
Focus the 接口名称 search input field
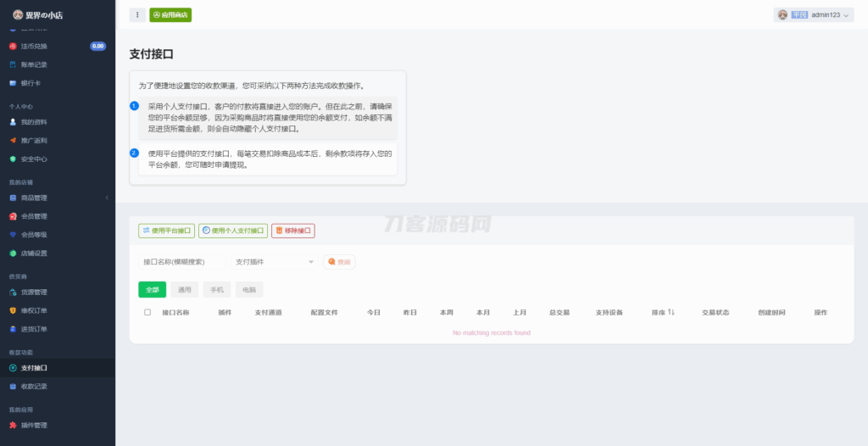[184, 262]
